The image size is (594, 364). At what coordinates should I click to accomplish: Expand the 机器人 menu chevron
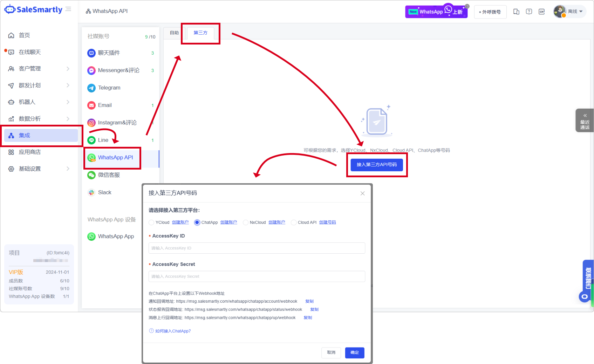click(x=68, y=102)
